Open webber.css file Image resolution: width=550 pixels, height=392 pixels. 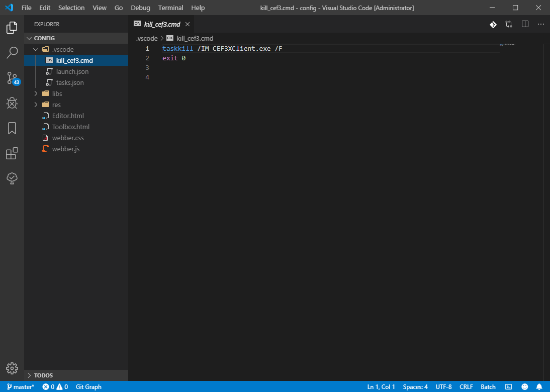76,138
